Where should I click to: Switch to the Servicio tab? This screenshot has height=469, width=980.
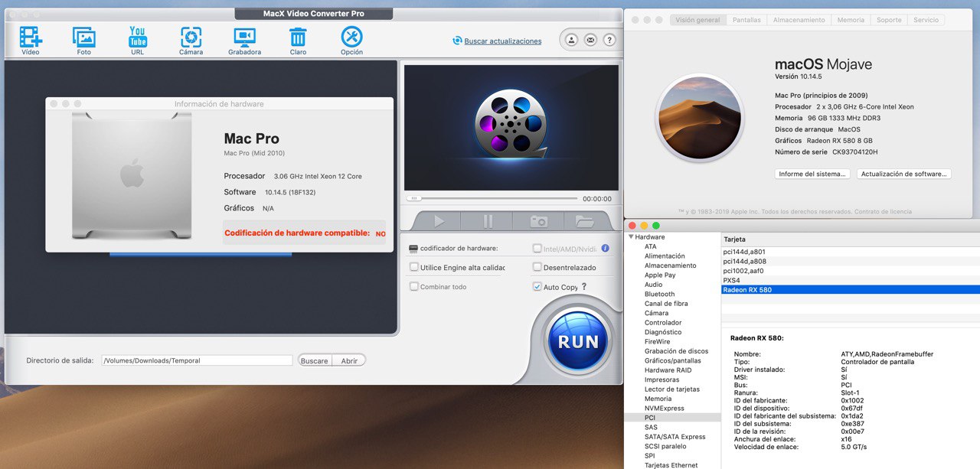(926, 20)
